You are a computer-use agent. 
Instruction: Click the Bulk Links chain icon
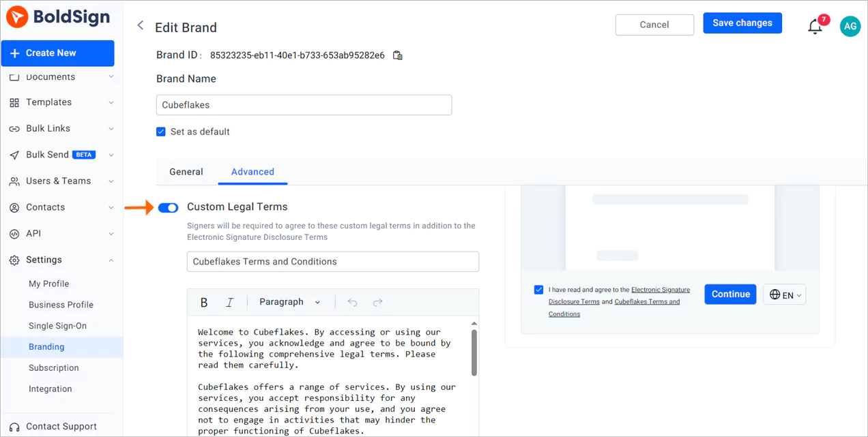point(14,129)
